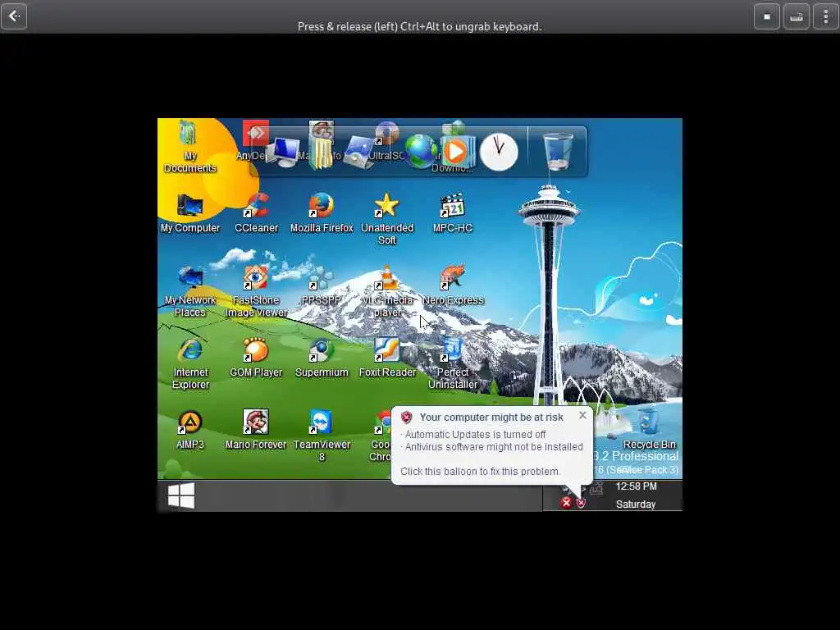Launch Nero Express shortcut

(453, 286)
